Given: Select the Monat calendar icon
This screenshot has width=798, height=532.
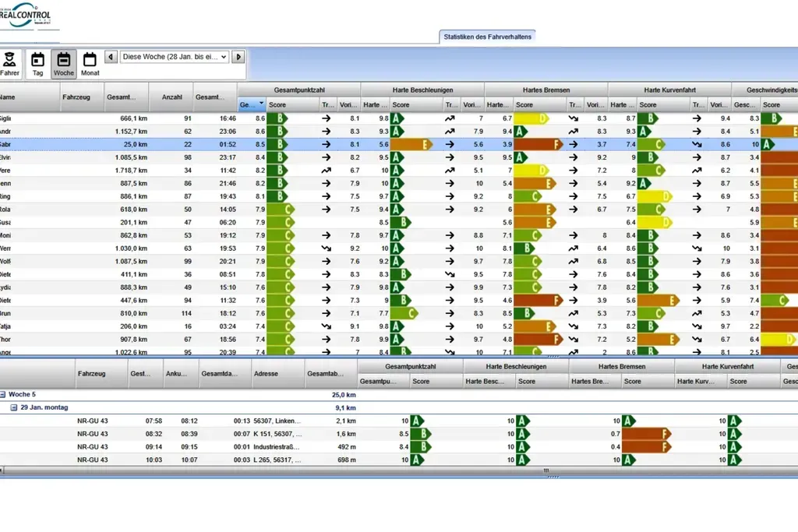Looking at the screenshot, I should pos(90,62).
